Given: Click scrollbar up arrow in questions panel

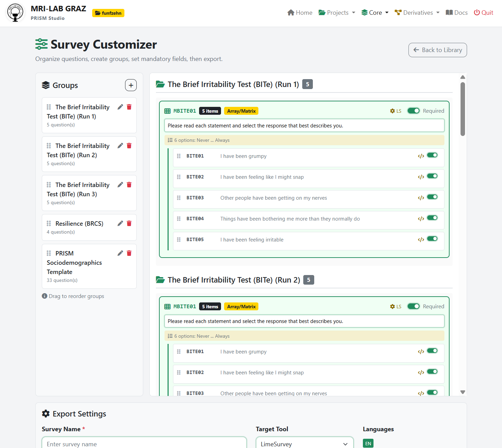Looking at the screenshot, I should 463,77.
